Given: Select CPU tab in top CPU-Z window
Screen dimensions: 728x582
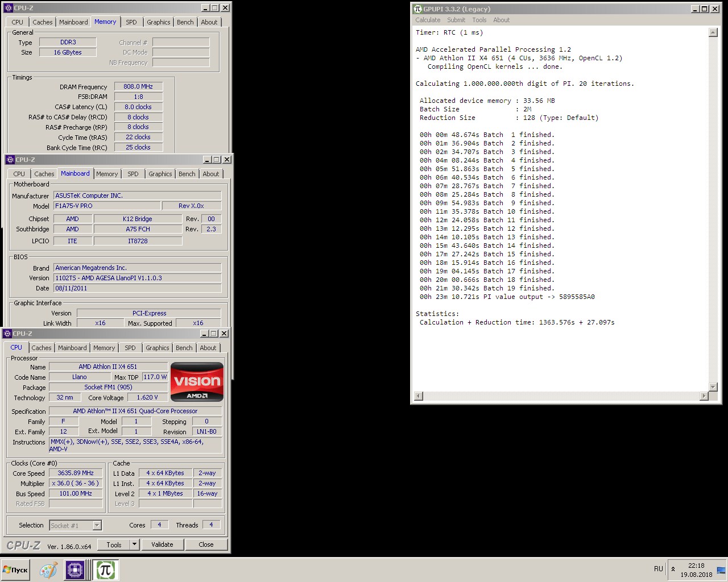Looking at the screenshot, I should 18,22.
